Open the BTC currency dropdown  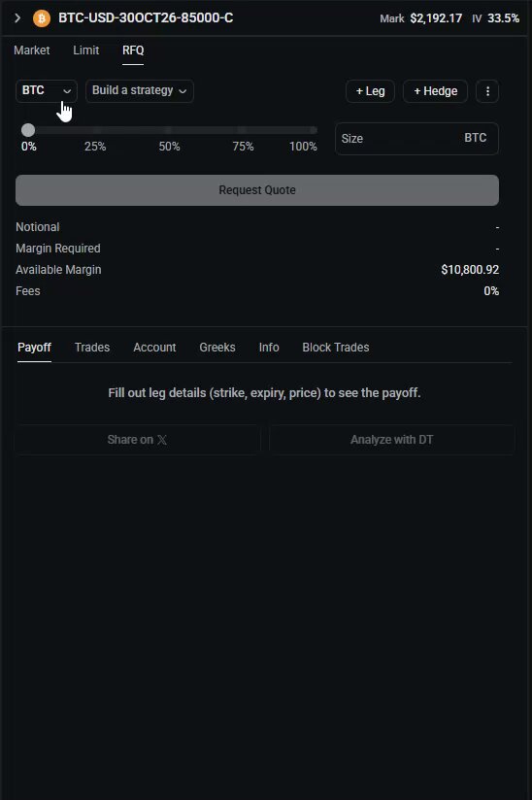tap(47, 91)
